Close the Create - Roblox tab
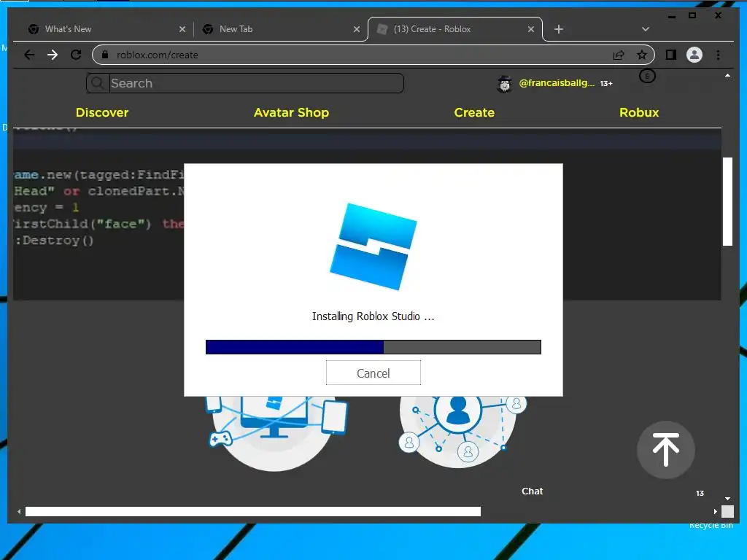Viewport: 747px width, 560px height. tap(531, 29)
